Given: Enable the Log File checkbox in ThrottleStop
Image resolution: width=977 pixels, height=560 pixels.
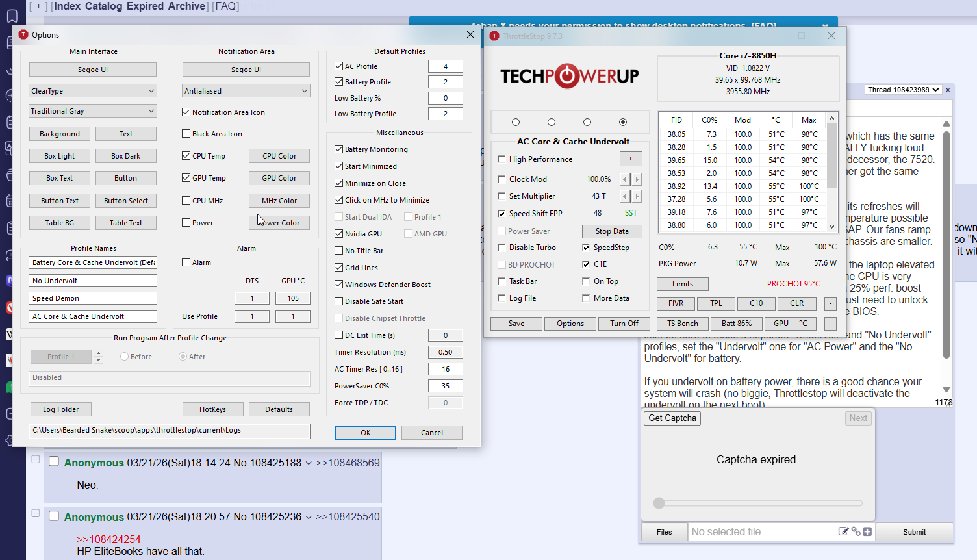Looking at the screenshot, I should (501, 298).
